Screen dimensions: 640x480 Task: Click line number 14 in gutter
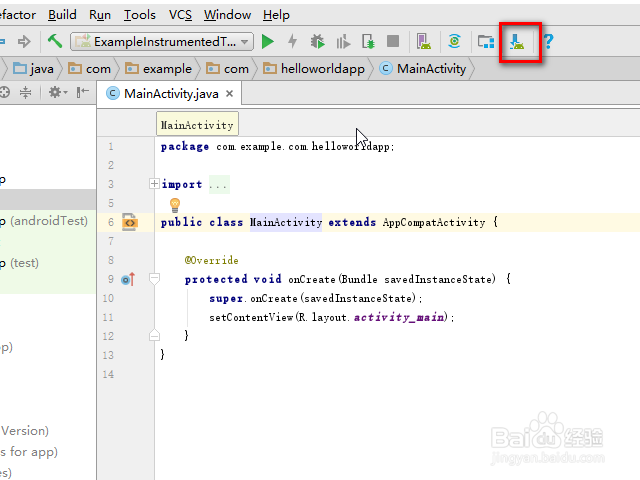108,374
